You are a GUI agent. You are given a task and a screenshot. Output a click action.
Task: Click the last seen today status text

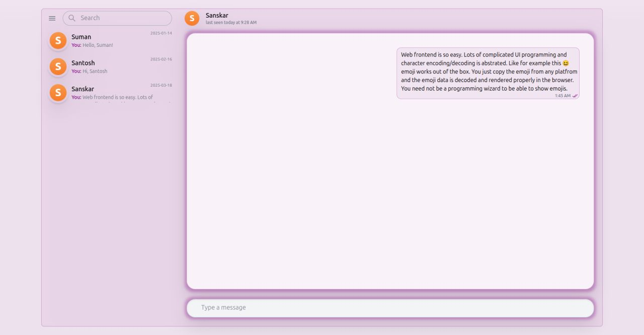click(x=231, y=22)
